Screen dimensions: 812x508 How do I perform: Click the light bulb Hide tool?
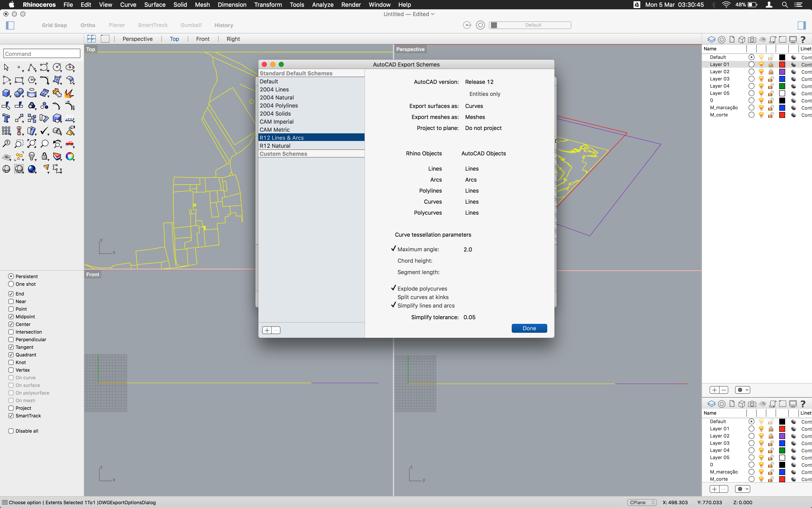tap(32, 157)
